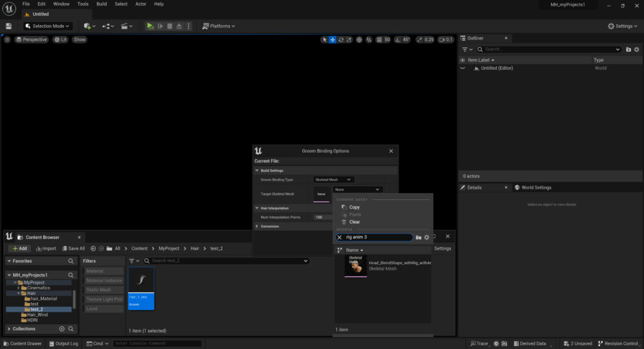Open the asset picker view options gear

(x=426, y=237)
